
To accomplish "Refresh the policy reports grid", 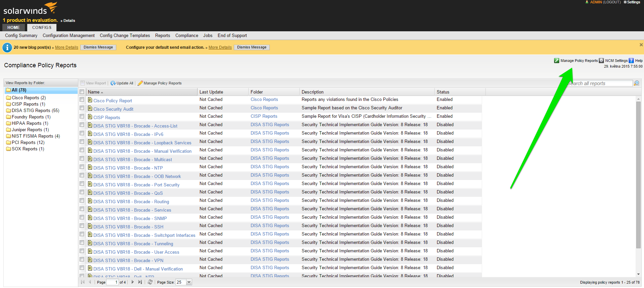I will (150, 282).
